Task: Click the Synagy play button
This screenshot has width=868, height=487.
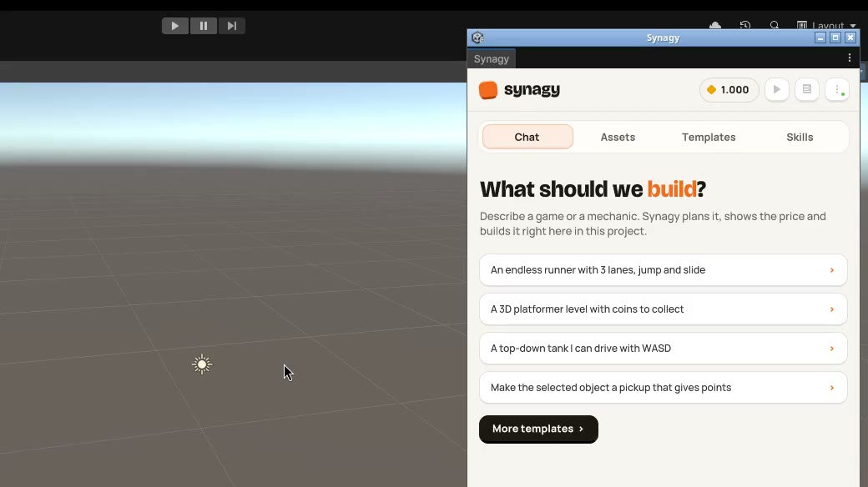Action: [x=777, y=90]
